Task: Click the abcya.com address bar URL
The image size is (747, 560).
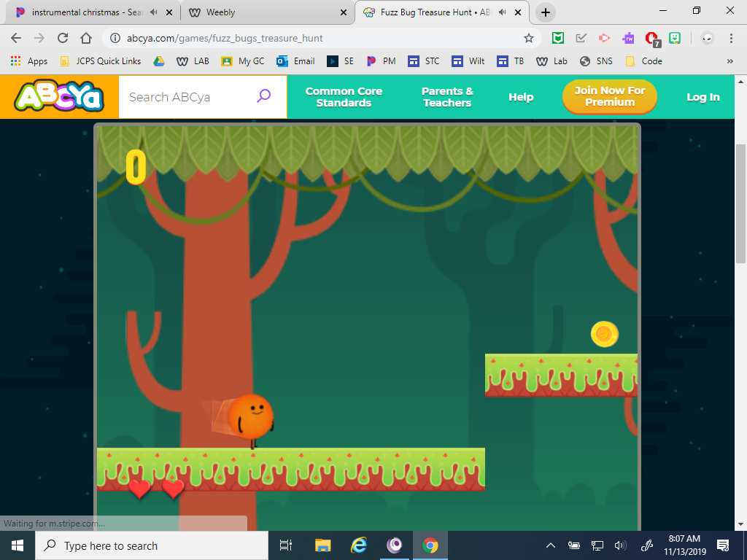Action: click(225, 38)
